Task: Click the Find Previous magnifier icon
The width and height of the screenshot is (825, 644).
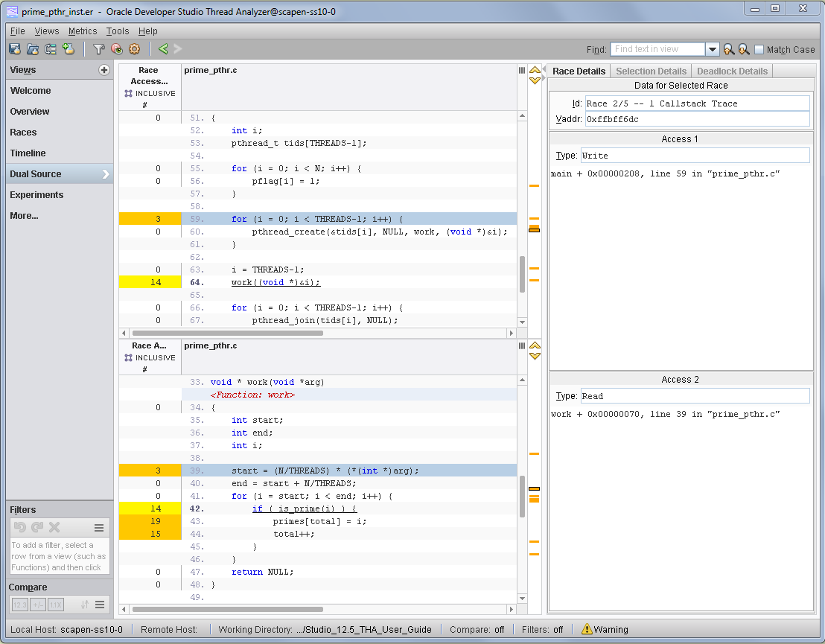Action: 729,49
